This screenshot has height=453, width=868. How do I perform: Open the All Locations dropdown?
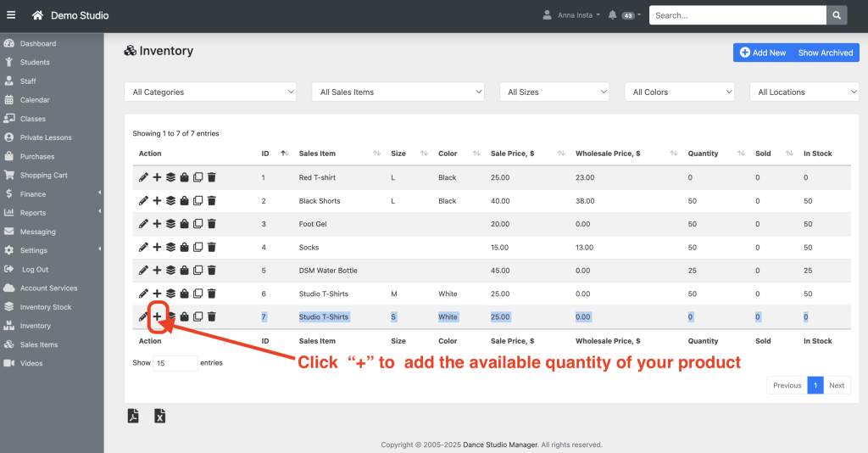click(x=804, y=92)
